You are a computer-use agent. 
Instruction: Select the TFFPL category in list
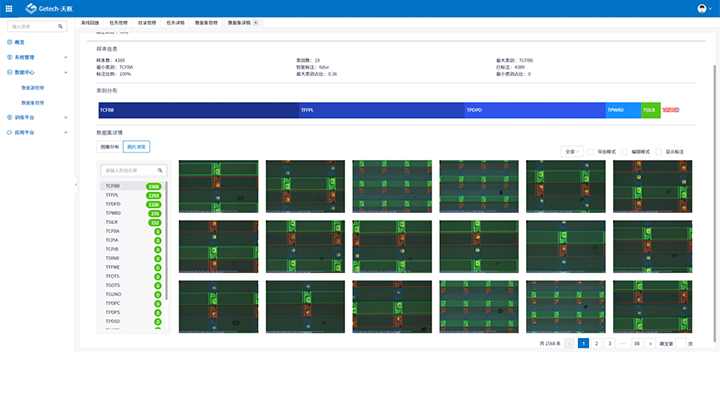pyautogui.click(x=113, y=195)
